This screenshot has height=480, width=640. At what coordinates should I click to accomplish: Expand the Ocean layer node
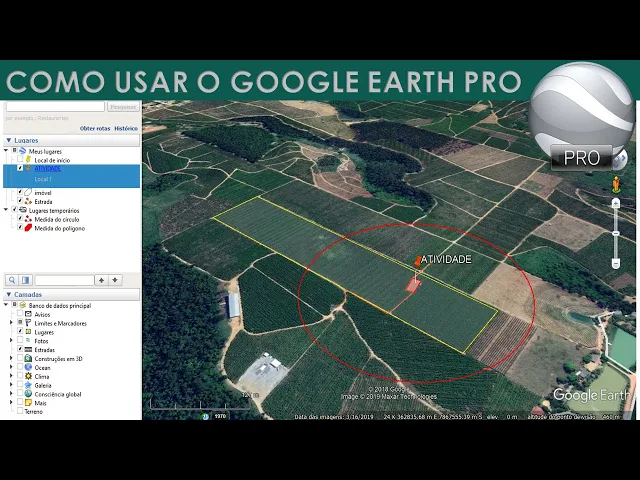11,367
